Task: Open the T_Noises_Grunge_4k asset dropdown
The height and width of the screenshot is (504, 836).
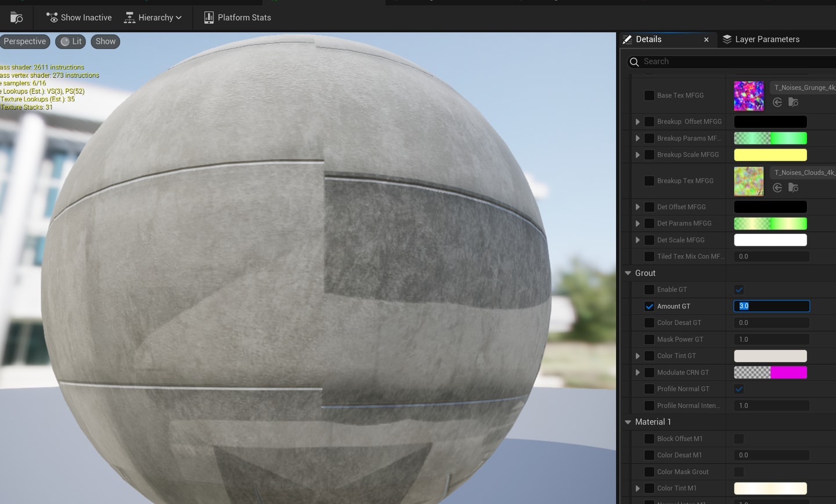Action: pos(803,88)
